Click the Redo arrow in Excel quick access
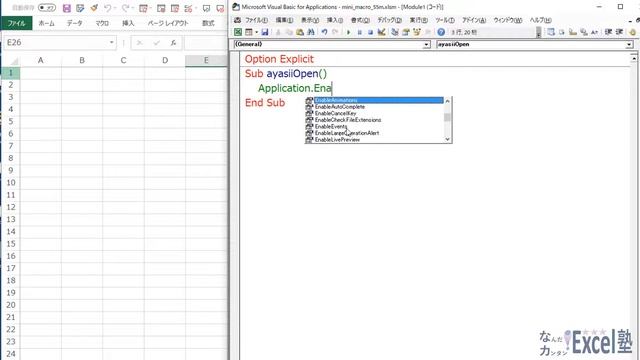The height and width of the screenshot is (360, 640). [125, 8]
